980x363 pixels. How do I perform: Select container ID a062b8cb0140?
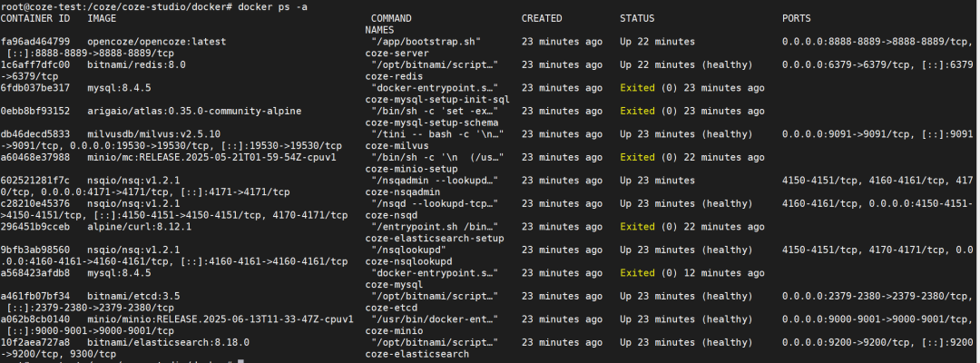click(x=35, y=319)
